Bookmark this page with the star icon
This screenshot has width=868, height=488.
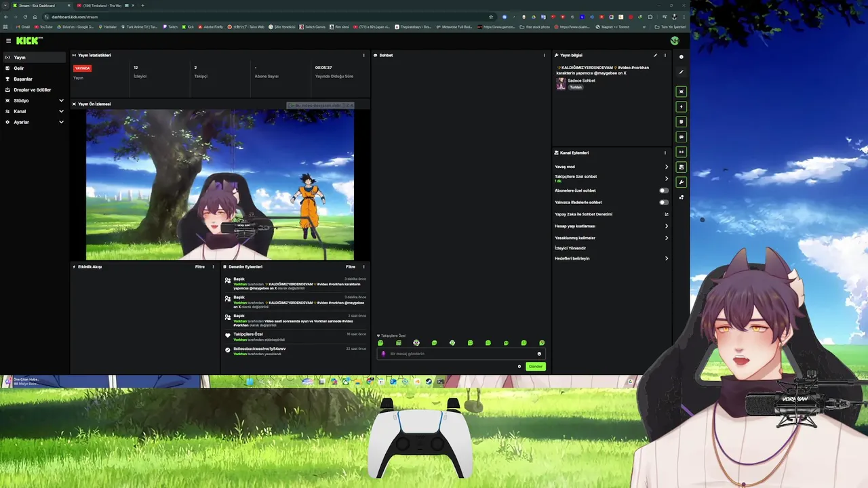491,17
